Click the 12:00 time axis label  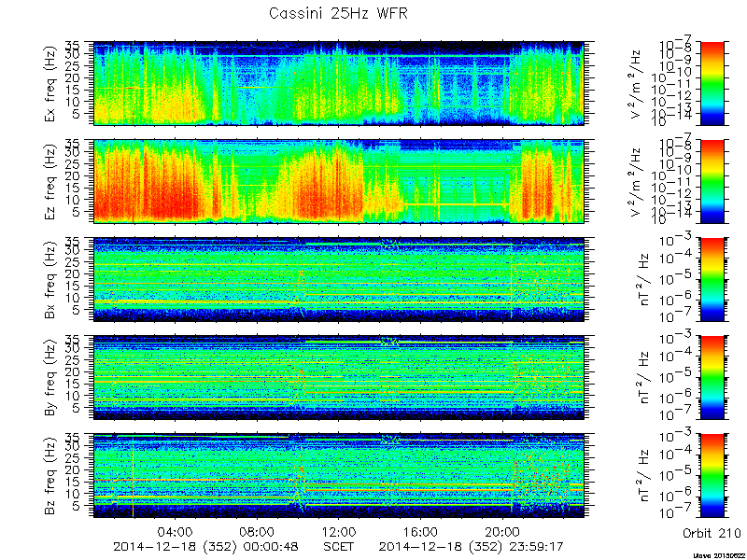point(339,531)
